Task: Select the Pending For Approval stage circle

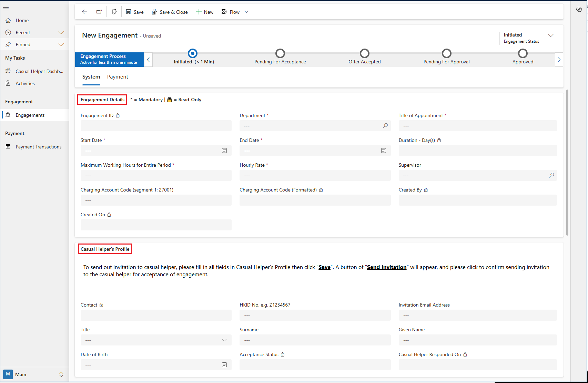Action: (x=446, y=53)
